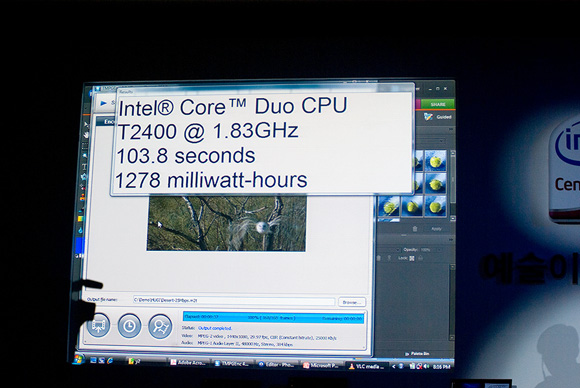Screen dimensions: 580x388
Task: Click the encoding progress bar
Action: [x=273, y=318]
